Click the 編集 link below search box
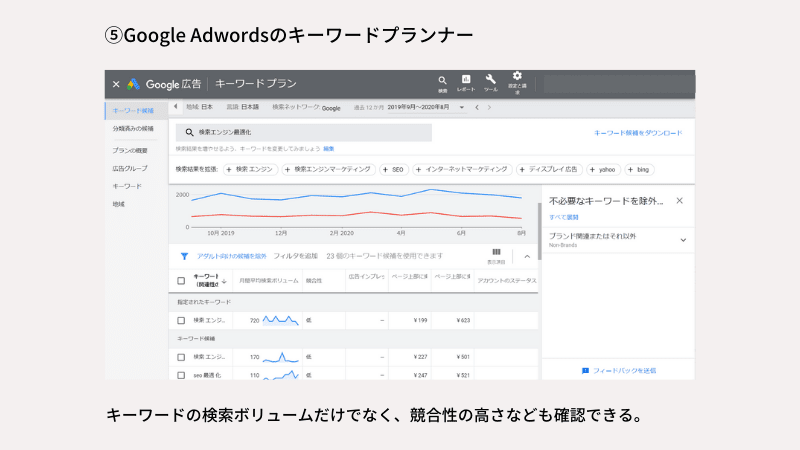This screenshot has width=800, height=450. [329, 148]
